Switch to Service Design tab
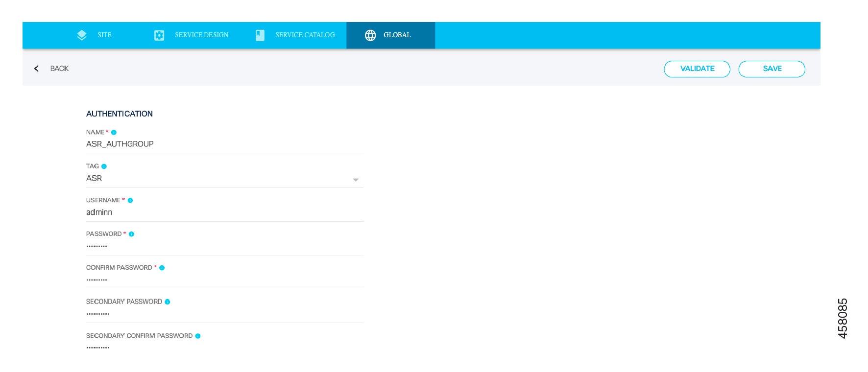Screen dimensions: 868x372 192,35
